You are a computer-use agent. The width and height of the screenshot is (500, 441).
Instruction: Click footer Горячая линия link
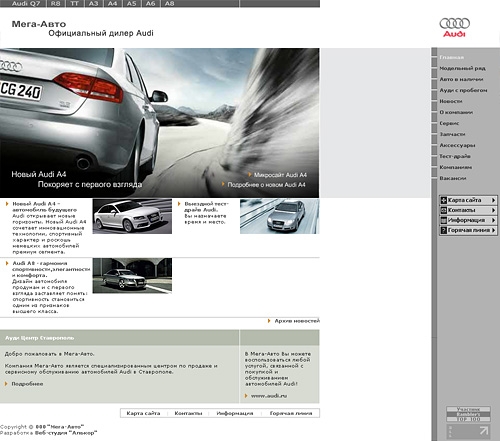click(291, 413)
